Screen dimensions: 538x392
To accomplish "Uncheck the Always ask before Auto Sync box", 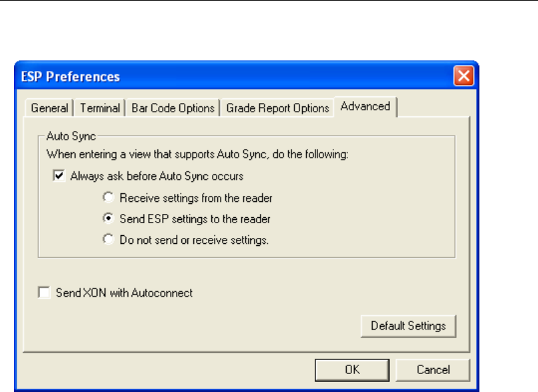I will tap(59, 177).
